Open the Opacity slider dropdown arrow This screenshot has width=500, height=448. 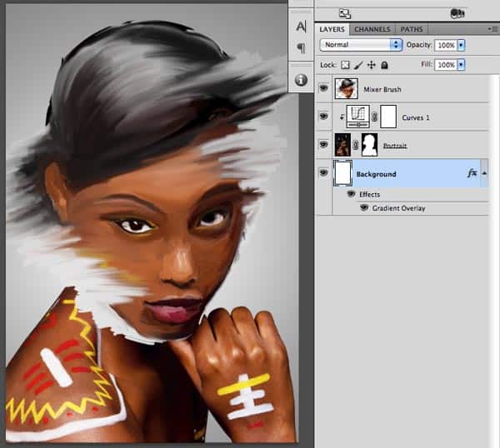pyautogui.click(x=461, y=45)
